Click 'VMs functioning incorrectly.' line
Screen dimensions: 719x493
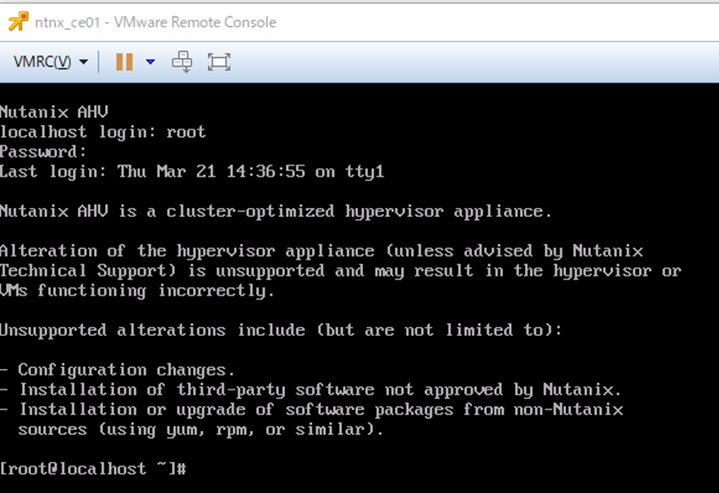[137, 291]
